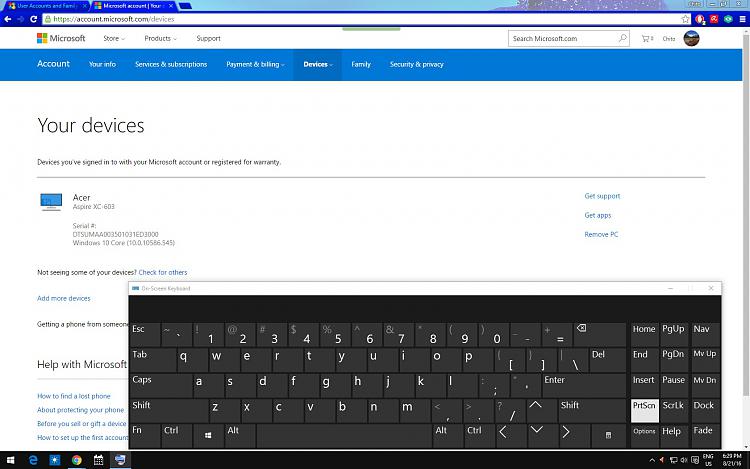Image resolution: width=750 pixels, height=469 pixels.
Task: Click the Get apps link
Action: click(597, 215)
